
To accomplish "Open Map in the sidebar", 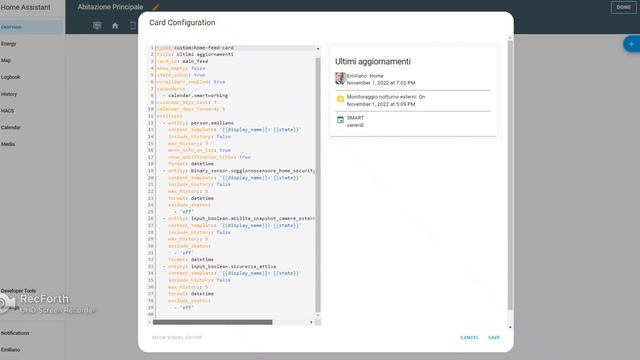I will [32, 60].
